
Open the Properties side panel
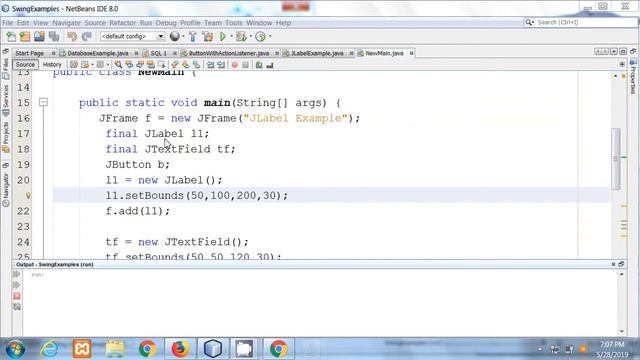(633, 76)
